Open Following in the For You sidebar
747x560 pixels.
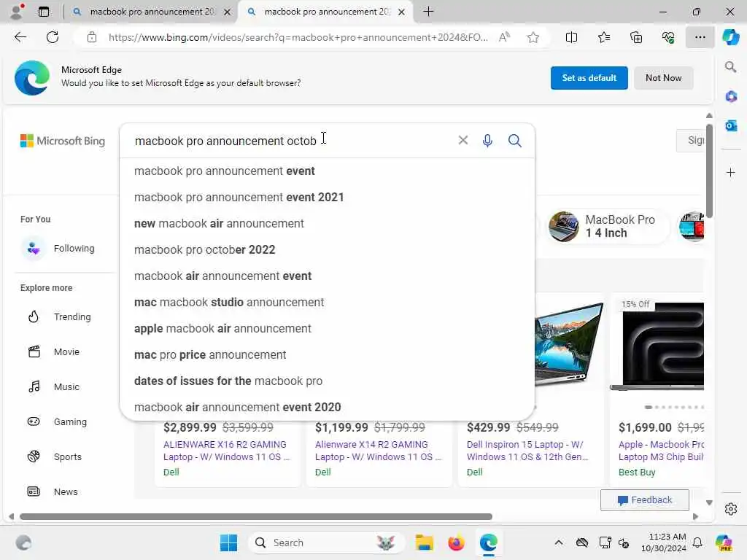pos(61,248)
